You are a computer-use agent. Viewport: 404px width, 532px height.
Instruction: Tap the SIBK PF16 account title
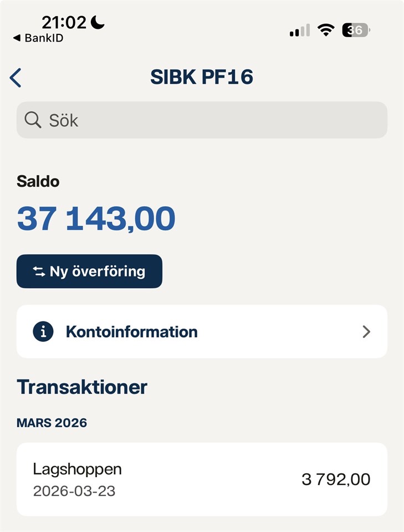[x=202, y=78]
